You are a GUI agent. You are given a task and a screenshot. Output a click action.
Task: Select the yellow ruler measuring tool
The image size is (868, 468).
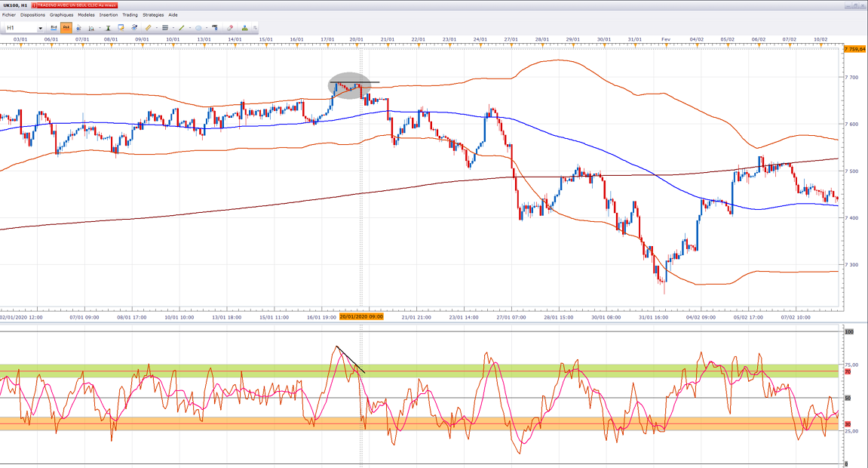click(x=149, y=28)
